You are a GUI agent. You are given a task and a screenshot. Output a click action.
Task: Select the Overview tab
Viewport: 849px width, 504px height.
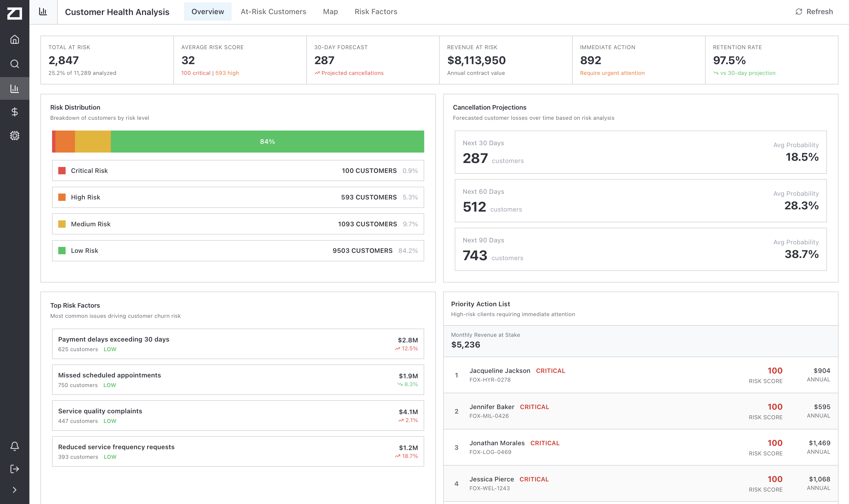click(207, 11)
